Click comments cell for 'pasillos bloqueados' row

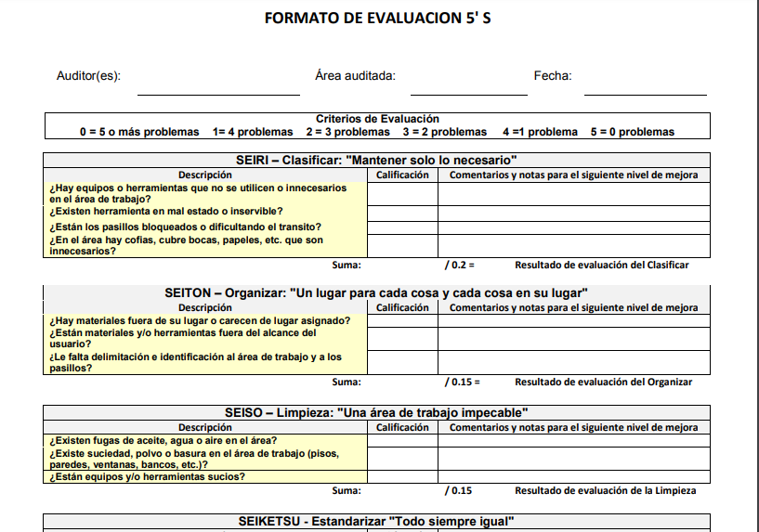click(574, 228)
